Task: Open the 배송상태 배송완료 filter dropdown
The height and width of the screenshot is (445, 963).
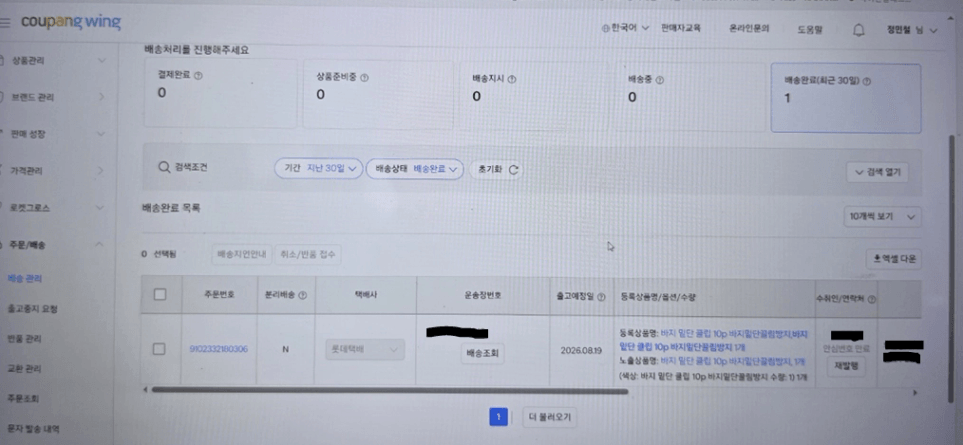Action: [x=415, y=169]
